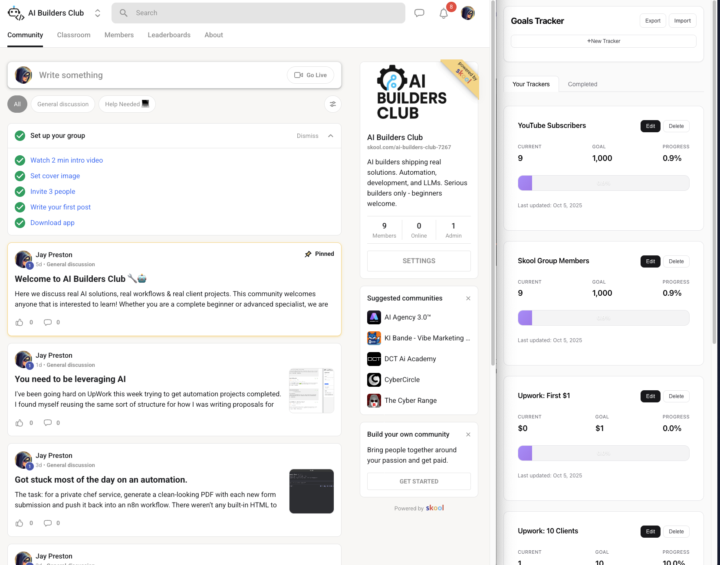Click the Download app link
Viewport: 720px width, 565px height.
52,223
